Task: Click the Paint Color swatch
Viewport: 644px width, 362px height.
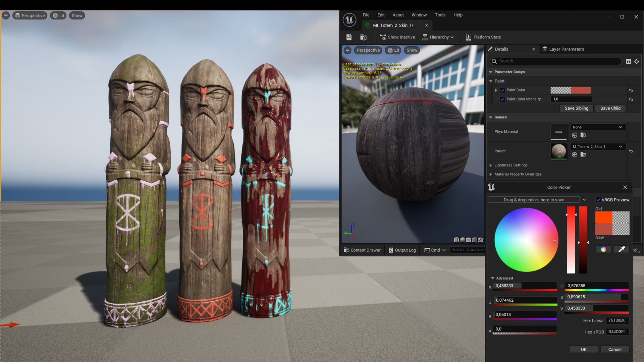Action: [571, 90]
